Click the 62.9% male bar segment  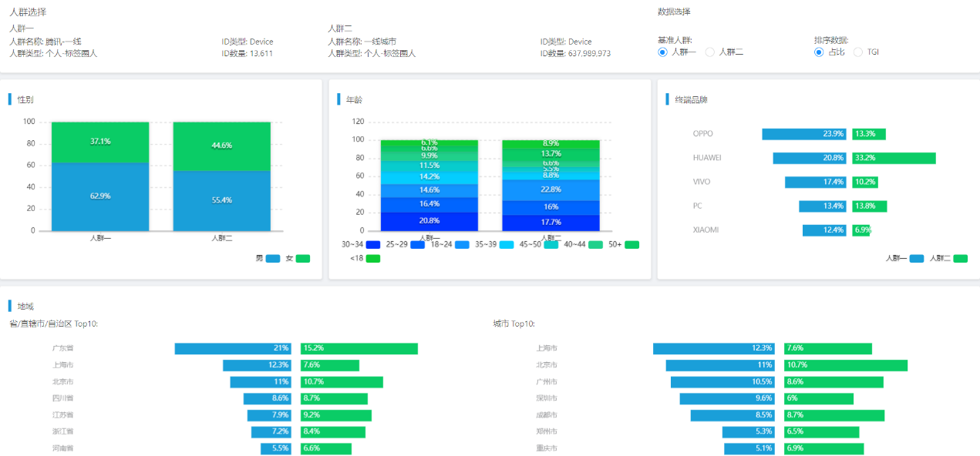point(100,196)
